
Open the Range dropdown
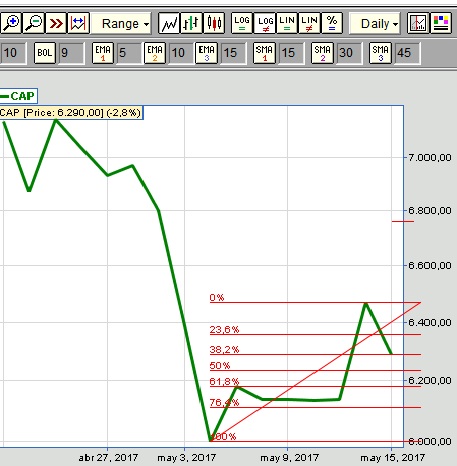coord(121,23)
